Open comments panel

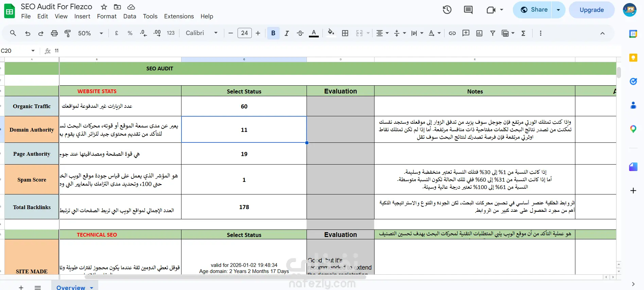click(x=468, y=10)
